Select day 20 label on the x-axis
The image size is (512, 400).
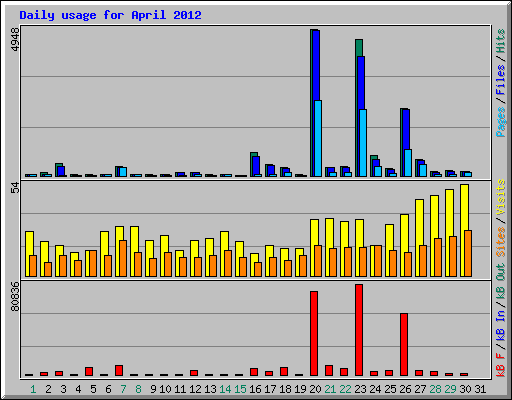point(315,389)
